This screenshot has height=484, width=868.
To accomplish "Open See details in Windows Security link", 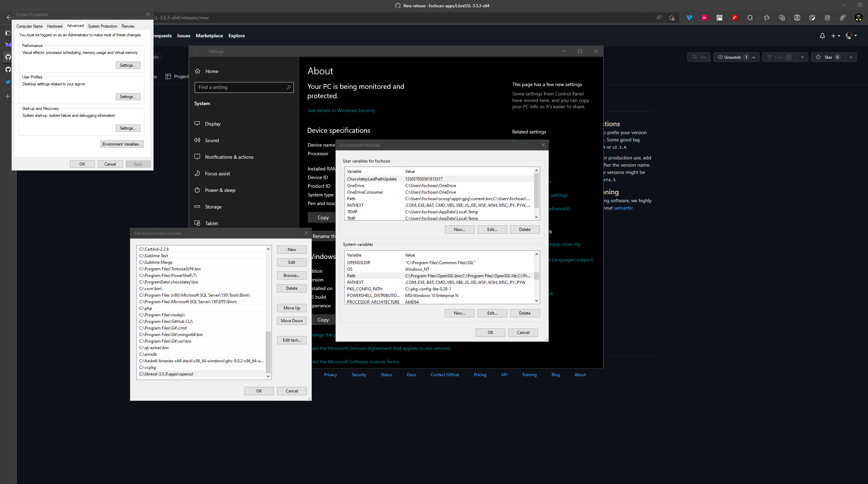I will (x=341, y=110).
